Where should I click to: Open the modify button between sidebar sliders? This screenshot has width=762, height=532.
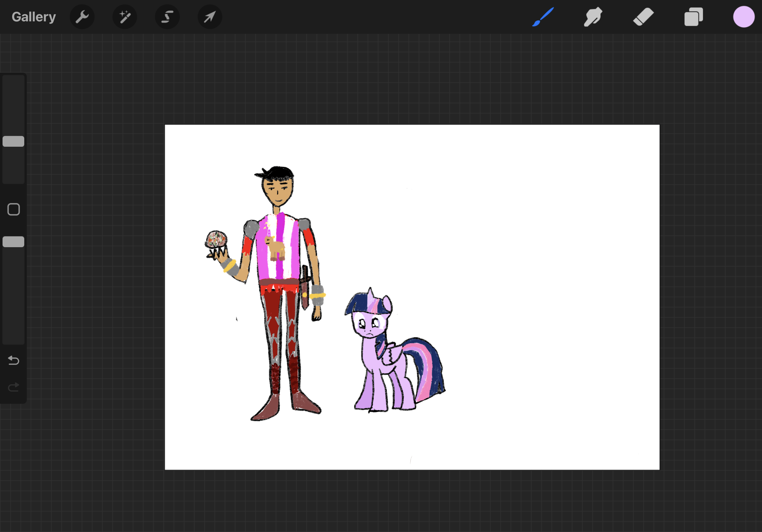click(13, 209)
